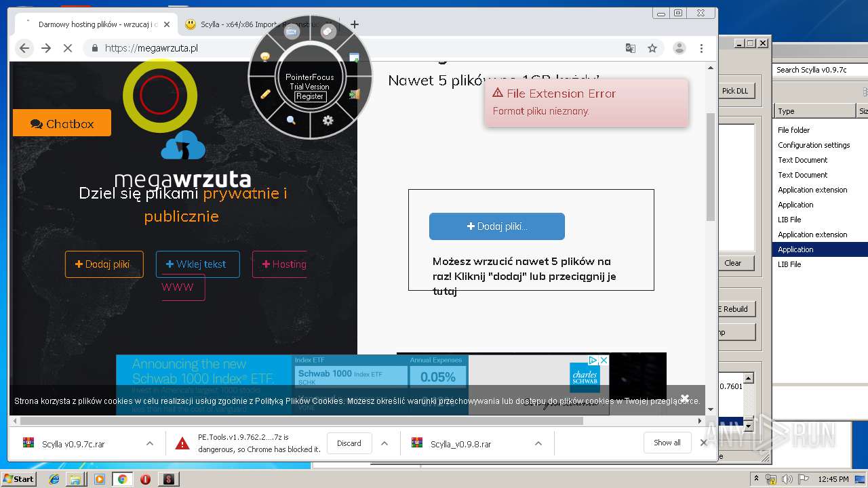Open the Chrome profile avatar
This screenshot has height=488, width=868.
point(679,48)
